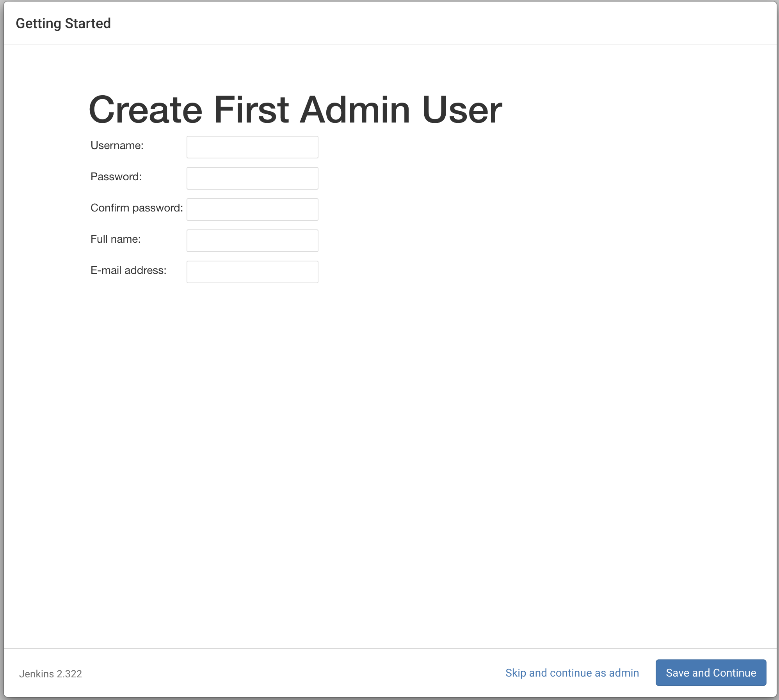Activate the E-mail address input field

(253, 272)
